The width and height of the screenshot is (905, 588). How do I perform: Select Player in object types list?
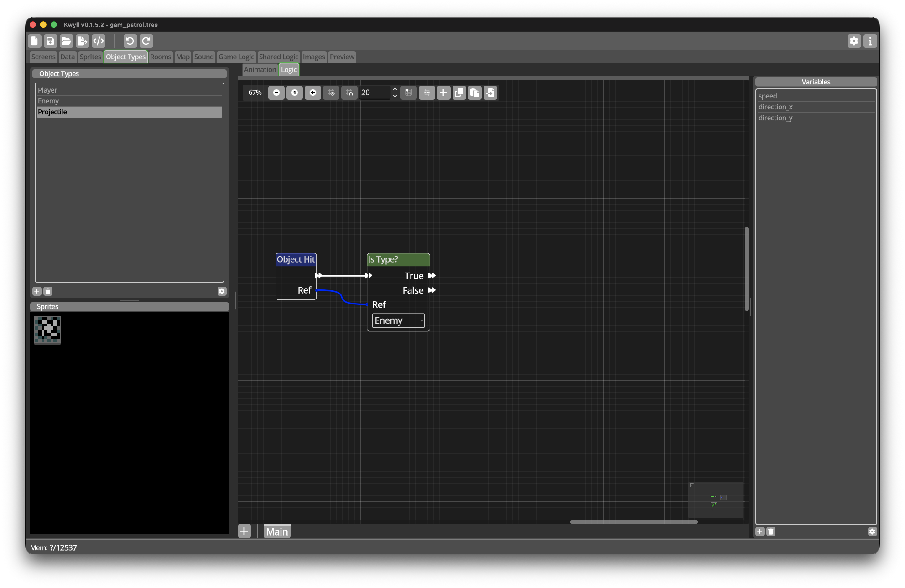(130, 90)
